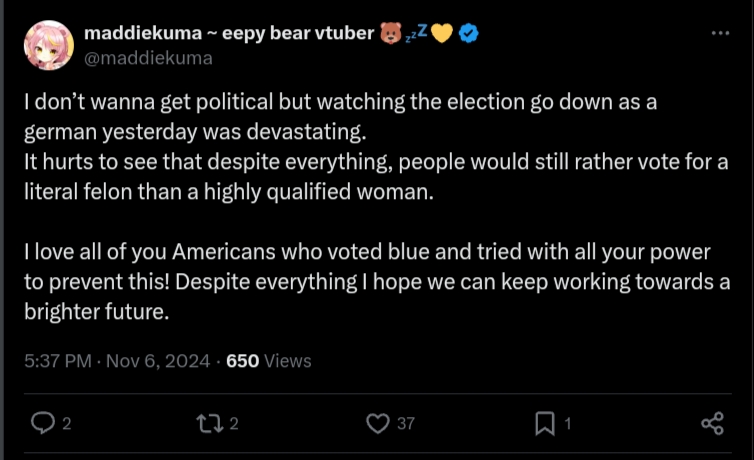Repost this tweet using the arrows icon

pyautogui.click(x=209, y=423)
